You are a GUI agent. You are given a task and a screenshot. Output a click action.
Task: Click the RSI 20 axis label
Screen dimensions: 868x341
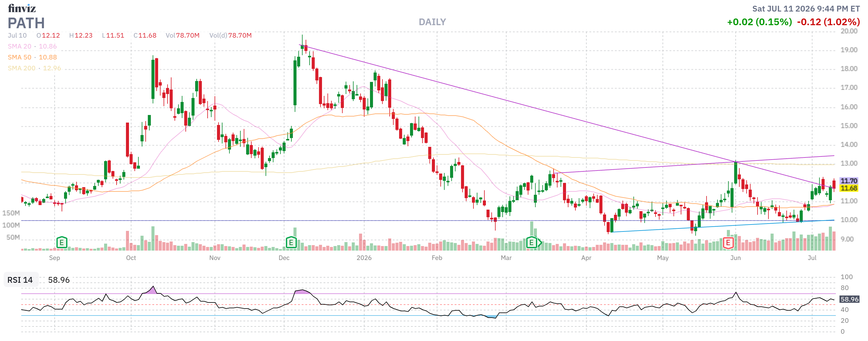pyautogui.click(x=845, y=320)
